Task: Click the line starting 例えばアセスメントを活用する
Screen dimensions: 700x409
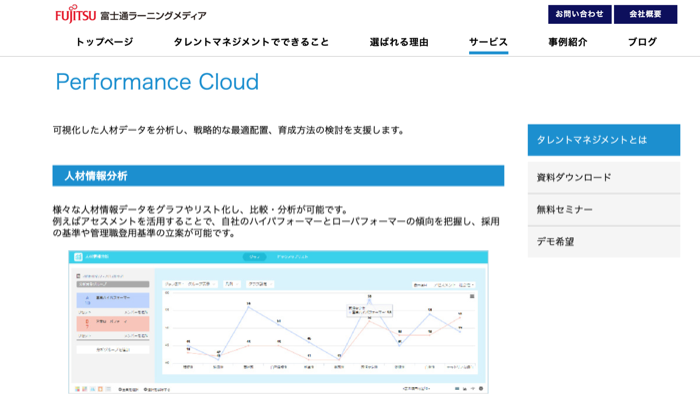Action: click(276, 221)
